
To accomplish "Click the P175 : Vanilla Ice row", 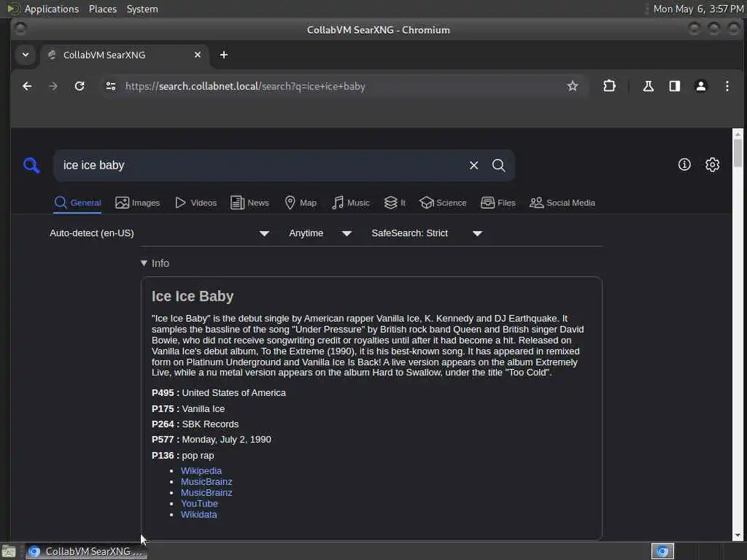I will point(188,408).
